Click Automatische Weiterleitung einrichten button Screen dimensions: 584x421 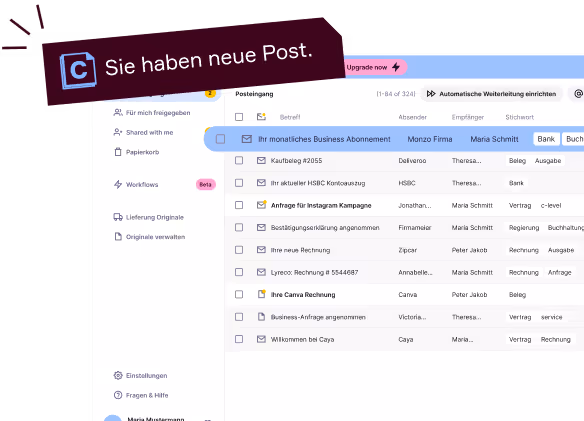coord(491,94)
